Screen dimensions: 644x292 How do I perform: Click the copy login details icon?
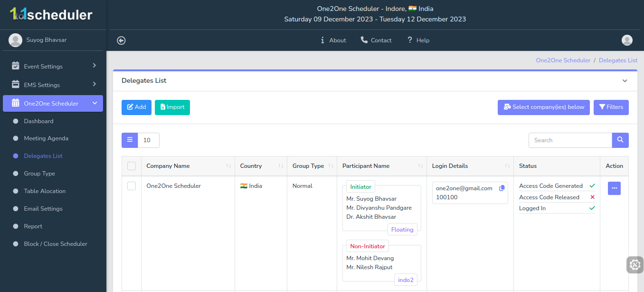pos(502,188)
